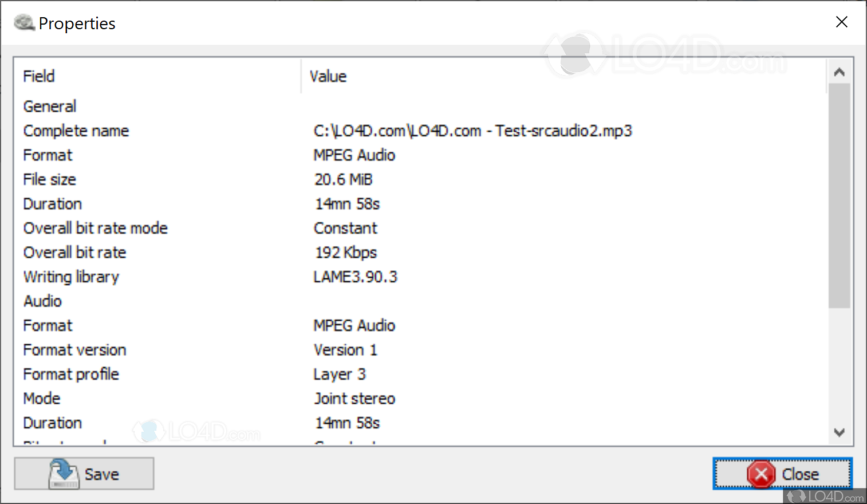Click the Save button's diskette icon
867x504 pixels.
[63, 474]
